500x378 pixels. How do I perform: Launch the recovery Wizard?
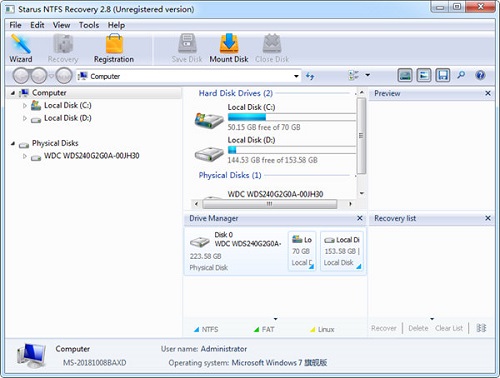(x=21, y=48)
